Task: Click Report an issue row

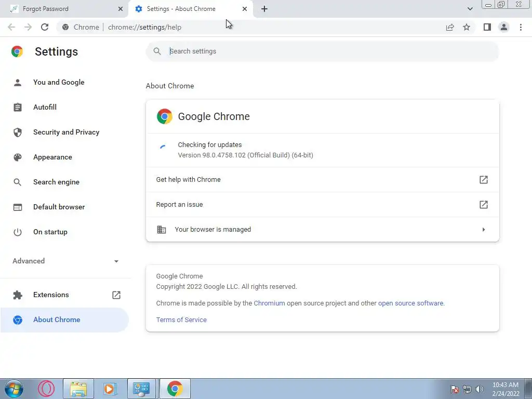Action: [322, 205]
